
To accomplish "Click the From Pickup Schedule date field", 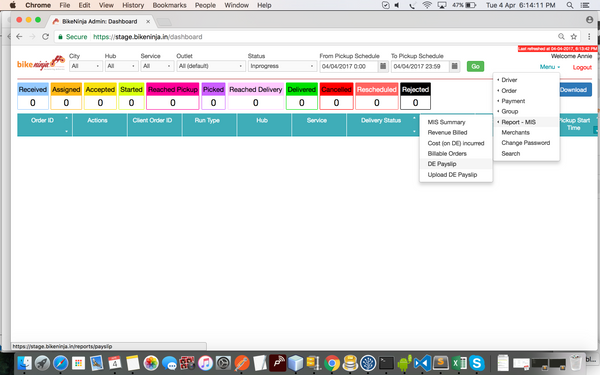I will [349, 66].
